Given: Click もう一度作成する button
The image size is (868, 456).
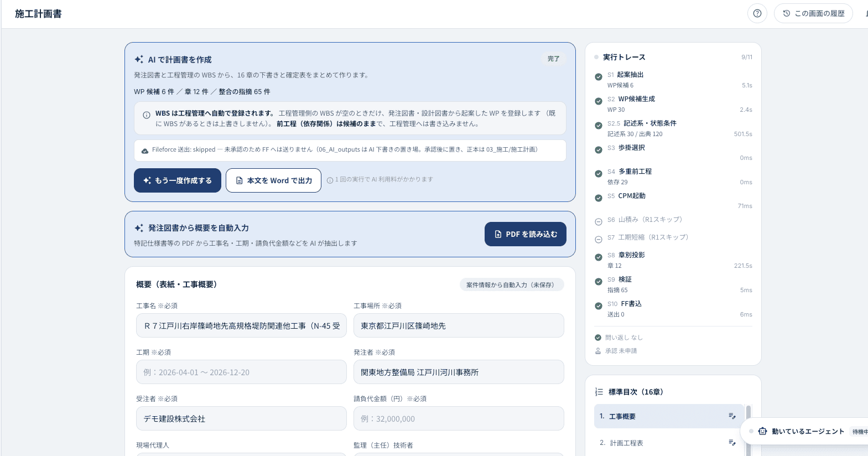Looking at the screenshot, I should 178,180.
